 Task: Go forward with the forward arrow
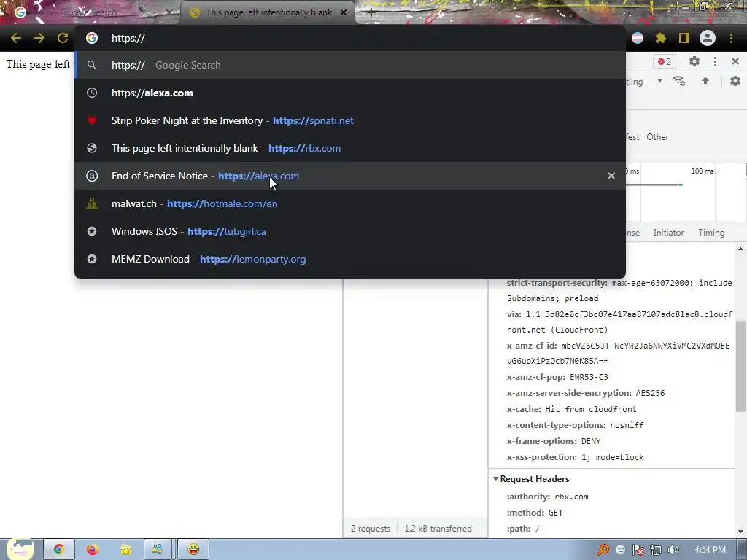click(x=39, y=38)
